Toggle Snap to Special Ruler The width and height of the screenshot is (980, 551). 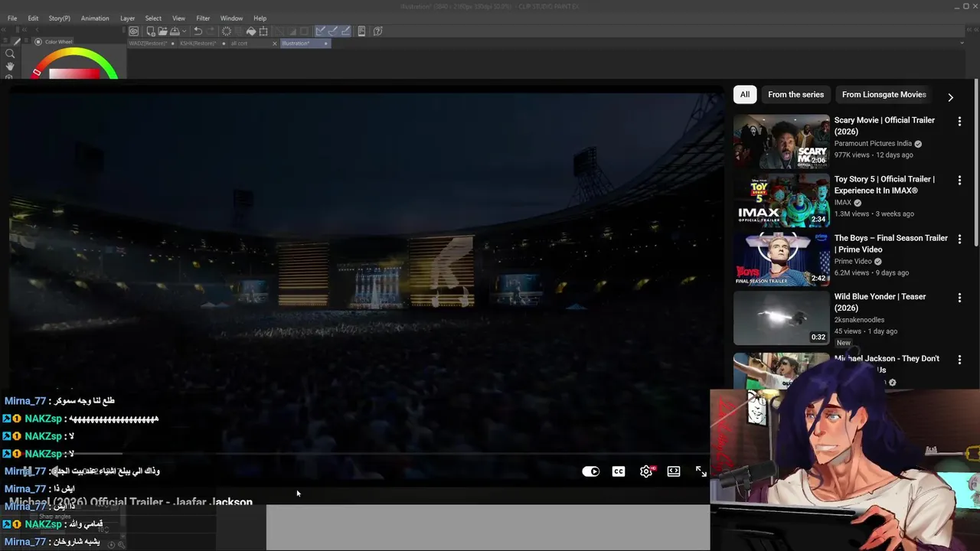333,31
